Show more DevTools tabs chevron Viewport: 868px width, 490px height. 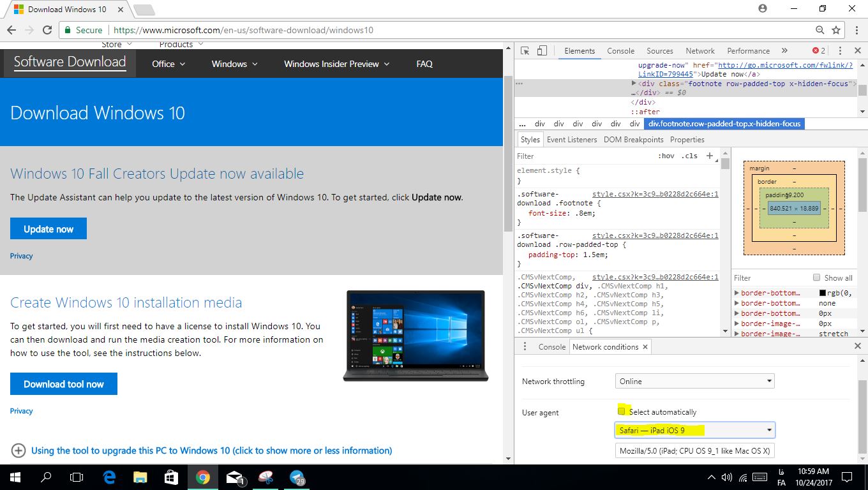(x=784, y=51)
